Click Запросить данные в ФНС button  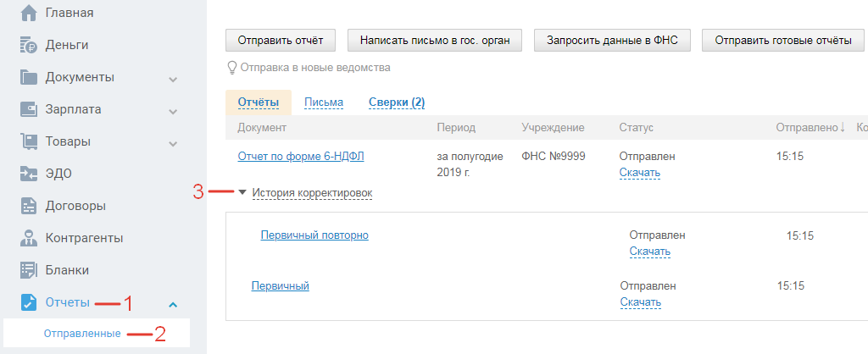pos(612,40)
